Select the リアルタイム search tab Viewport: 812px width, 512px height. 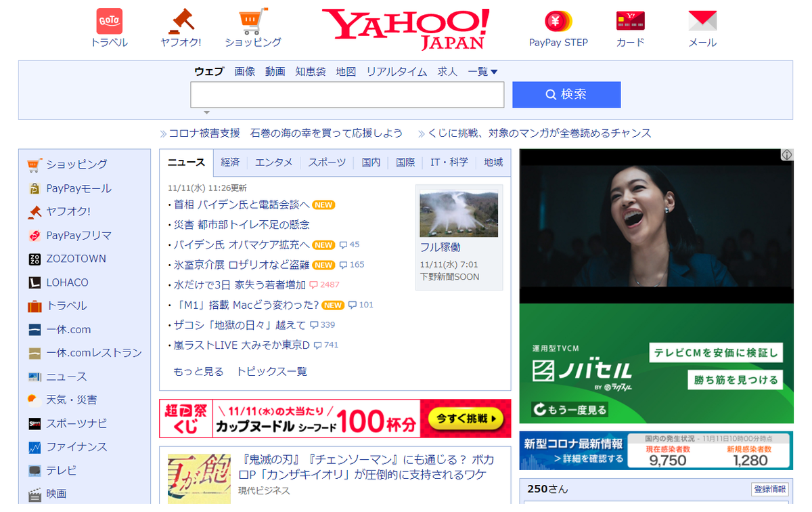[397, 71]
